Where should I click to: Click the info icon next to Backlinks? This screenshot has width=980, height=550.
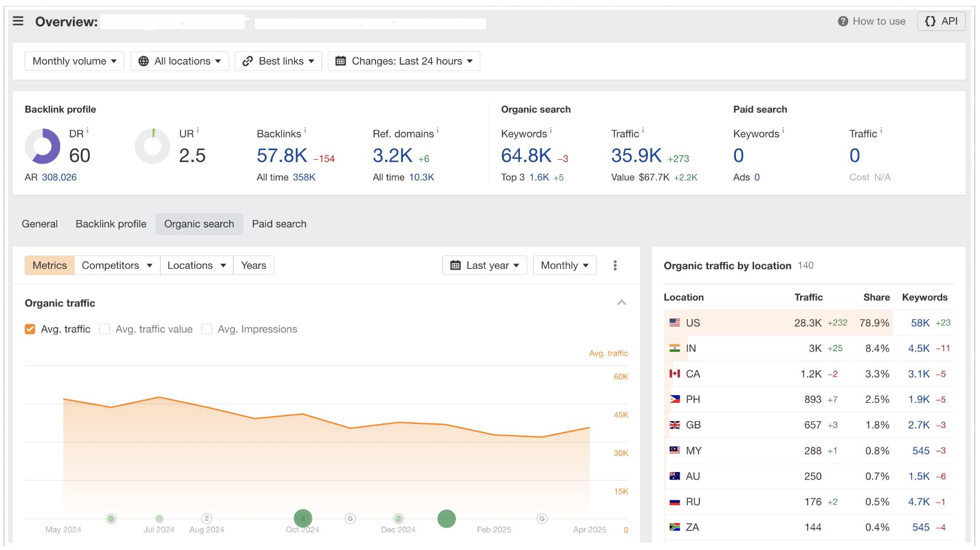[x=305, y=131]
